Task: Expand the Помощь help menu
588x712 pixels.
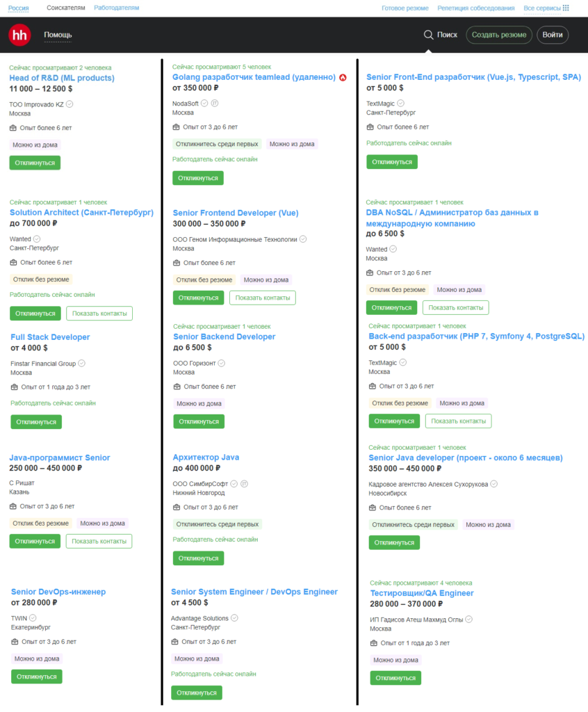Action: coord(58,35)
